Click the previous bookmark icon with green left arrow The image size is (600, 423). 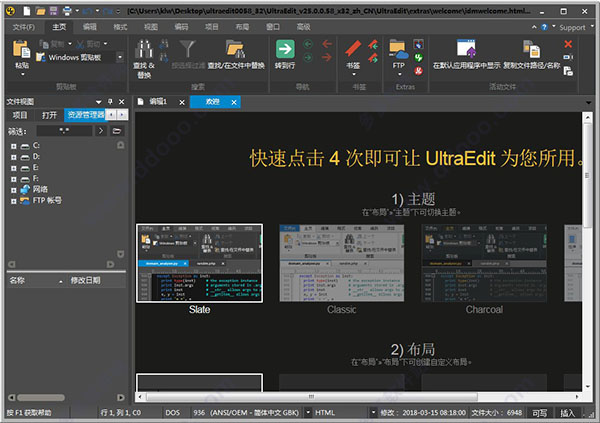click(373, 45)
